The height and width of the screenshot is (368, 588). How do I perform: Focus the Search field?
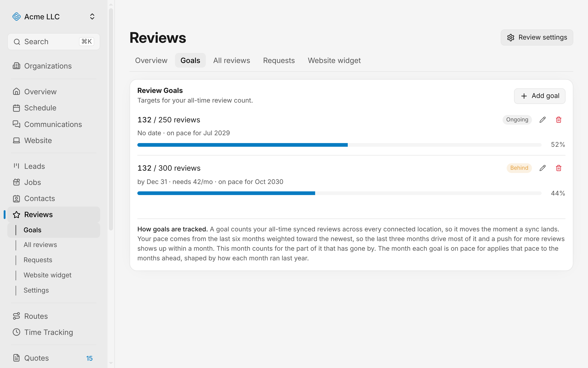pyautogui.click(x=54, y=42)
